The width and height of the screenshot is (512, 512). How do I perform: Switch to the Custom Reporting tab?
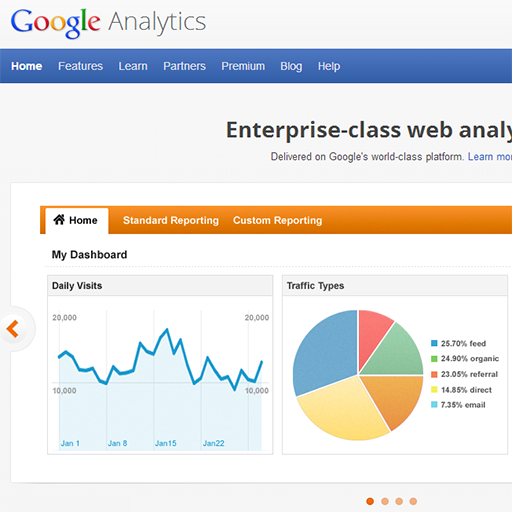click(277, 220)
